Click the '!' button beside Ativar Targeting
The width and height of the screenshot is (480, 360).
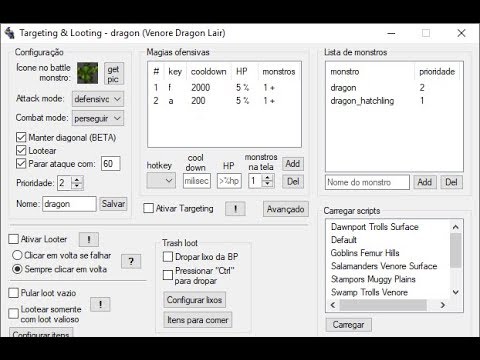235,209
